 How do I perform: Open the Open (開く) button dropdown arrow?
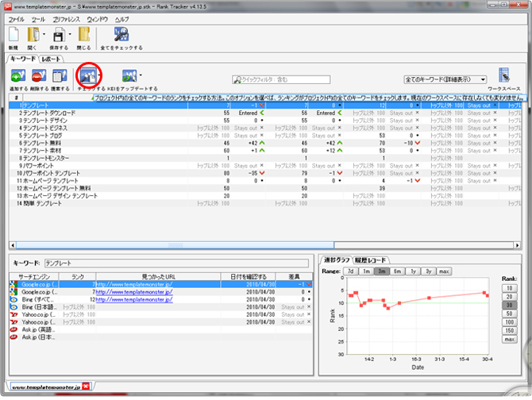[44, 34]
